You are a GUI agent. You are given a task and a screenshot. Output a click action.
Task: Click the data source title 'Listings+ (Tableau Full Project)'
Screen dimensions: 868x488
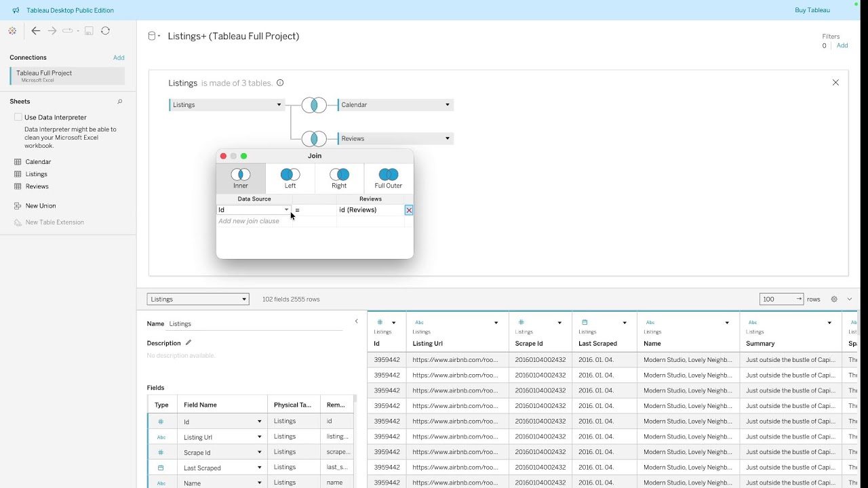click(234, 36)
